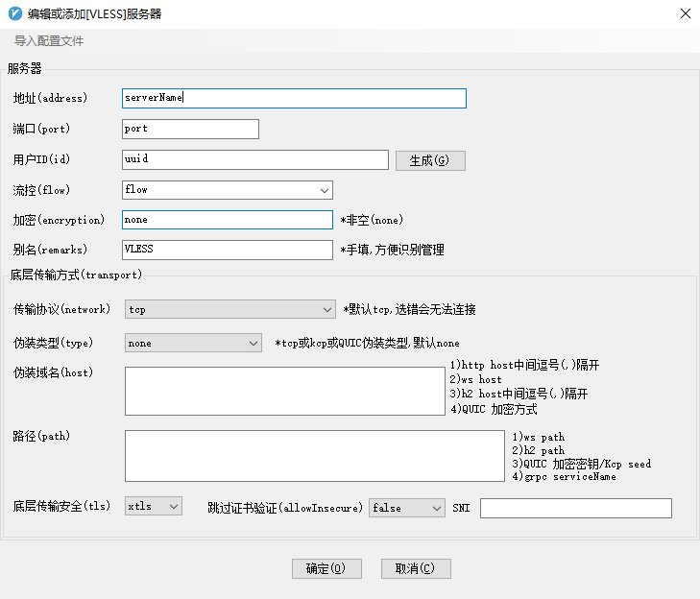
Task: Focus the port input field
Action: (x=191, y=129)
